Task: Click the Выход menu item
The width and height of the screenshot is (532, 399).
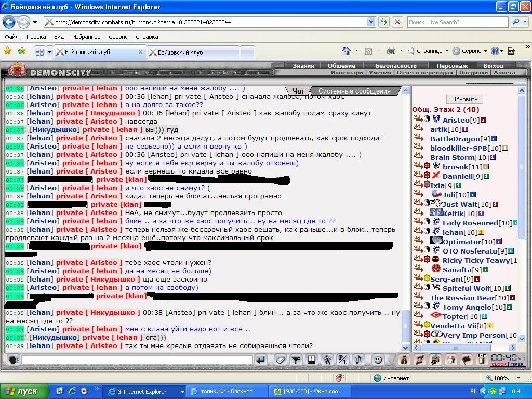Action: (x=494, y=65)
